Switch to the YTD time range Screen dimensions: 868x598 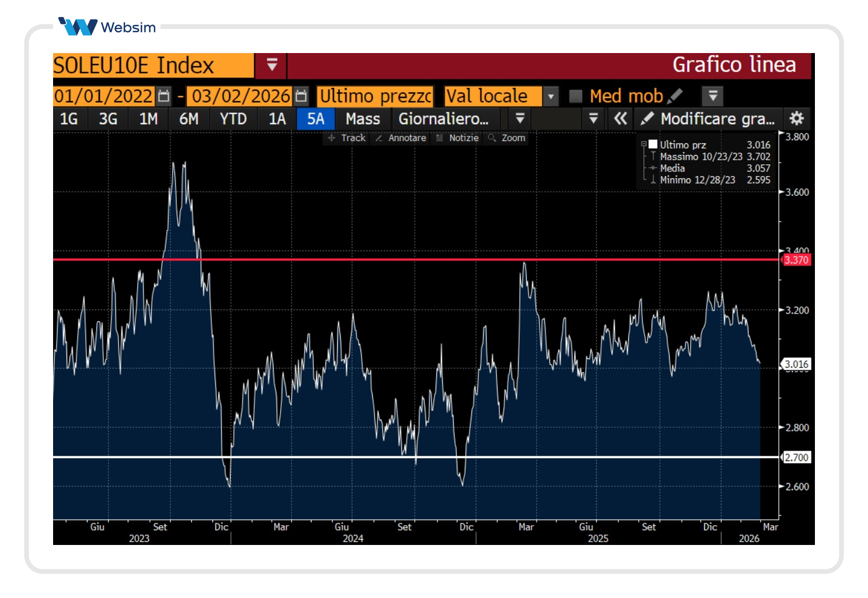click(233, 119)
